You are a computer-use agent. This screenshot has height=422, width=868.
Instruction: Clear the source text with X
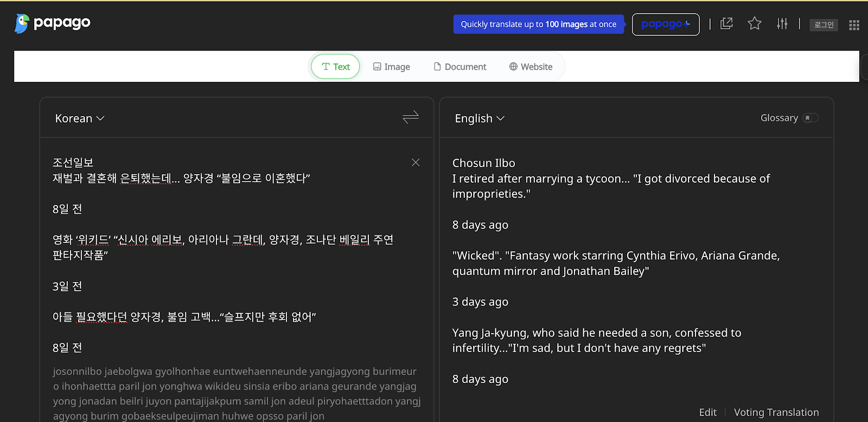coord(416,162)
